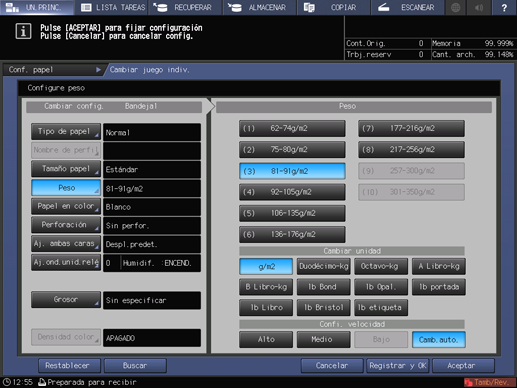
Task: Select weight (1) 62-74g/m2
Action: click(292, 128)
